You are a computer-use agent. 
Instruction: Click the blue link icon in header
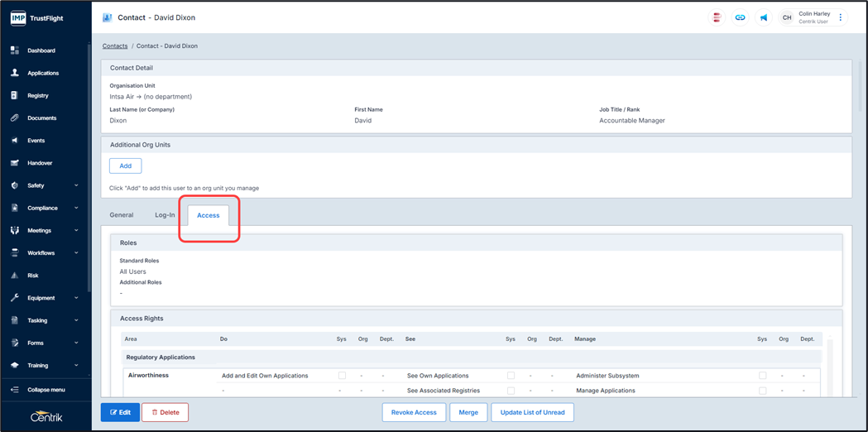pyautogui.click(x=740, y=17)
